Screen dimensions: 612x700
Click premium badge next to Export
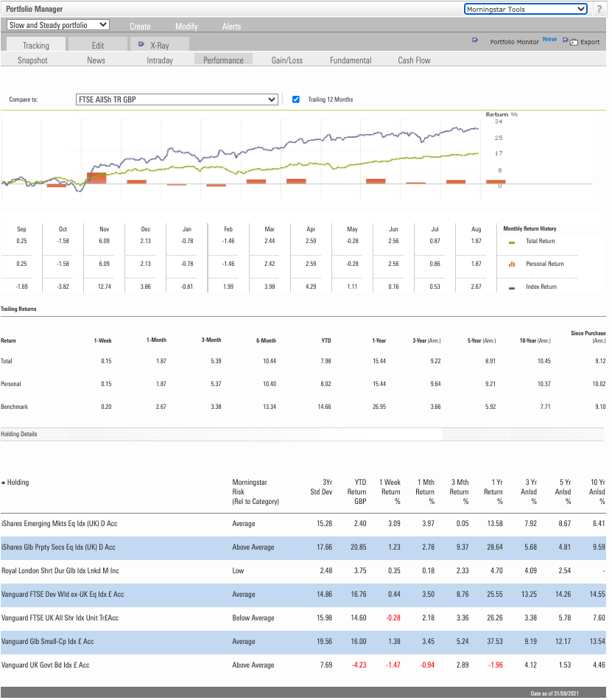tap(564, 41)
